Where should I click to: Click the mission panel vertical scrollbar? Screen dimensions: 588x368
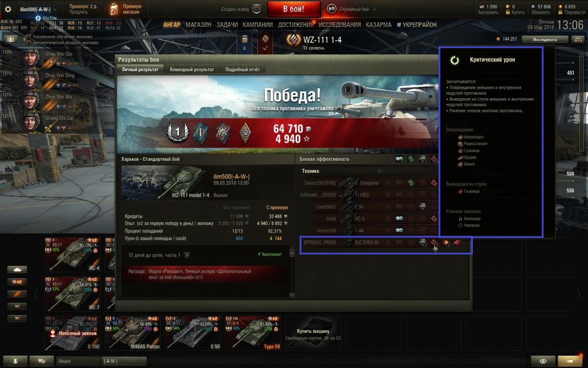pos(292,273)
